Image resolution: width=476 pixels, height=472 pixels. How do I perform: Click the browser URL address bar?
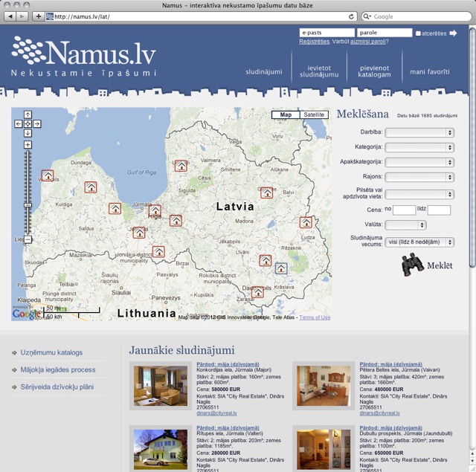(200, 16)
